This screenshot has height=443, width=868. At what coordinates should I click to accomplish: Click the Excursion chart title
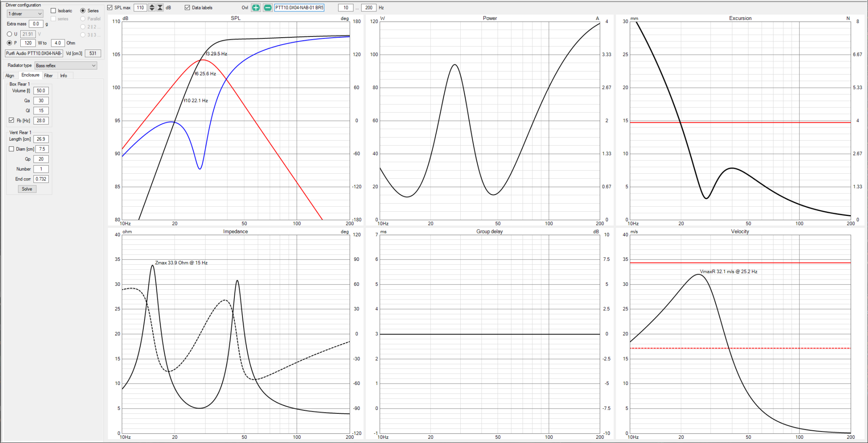click(740, 18)
